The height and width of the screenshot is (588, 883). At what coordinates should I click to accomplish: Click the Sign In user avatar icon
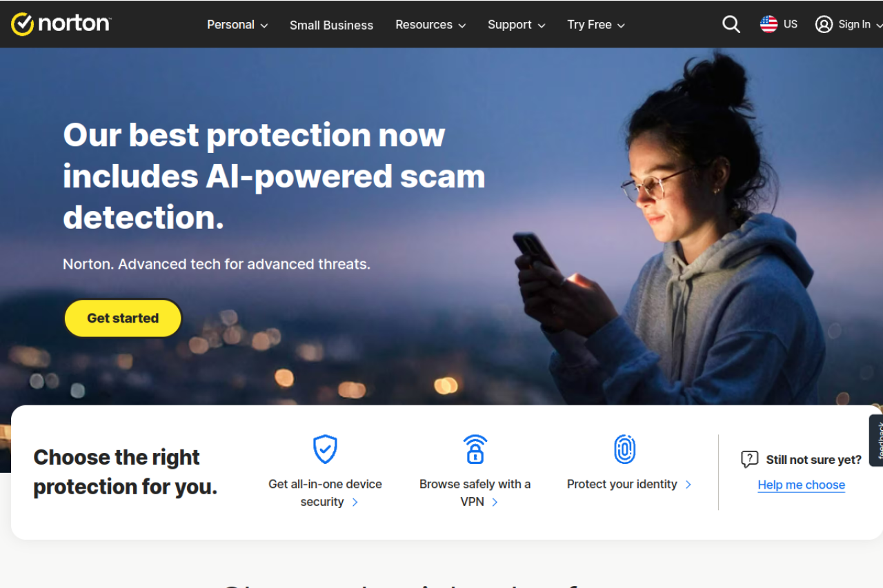pyautogui.click(x=824, y=25)
